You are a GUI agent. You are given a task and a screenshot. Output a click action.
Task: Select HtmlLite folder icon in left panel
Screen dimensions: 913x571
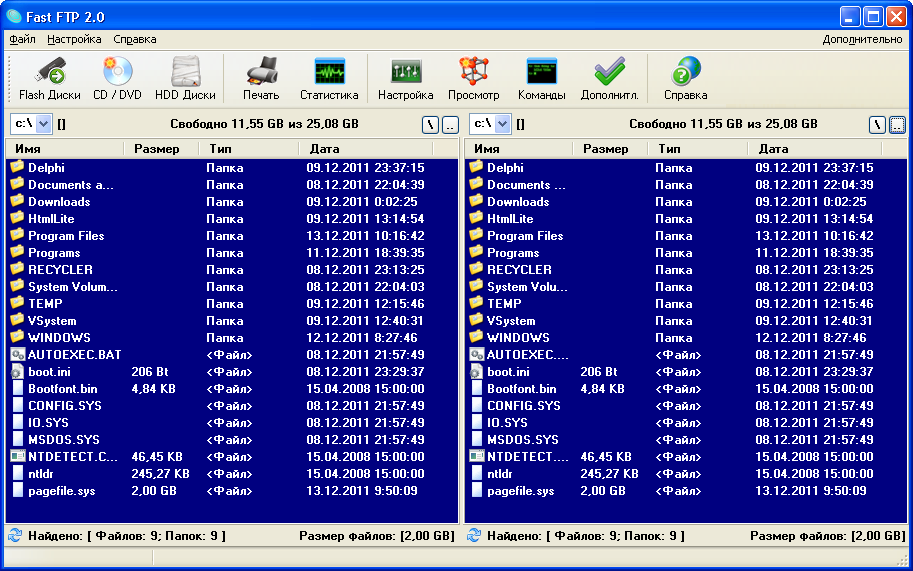17,218
